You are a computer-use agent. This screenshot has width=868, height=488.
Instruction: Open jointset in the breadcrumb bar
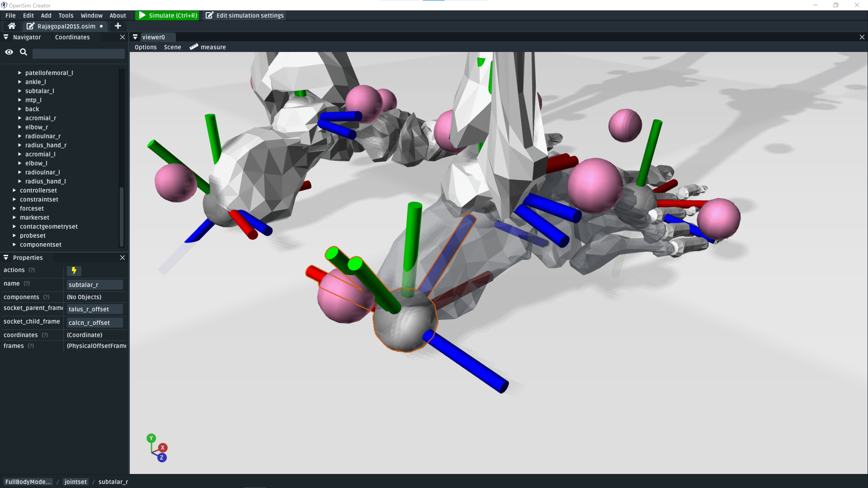click(x=75, y=482)
